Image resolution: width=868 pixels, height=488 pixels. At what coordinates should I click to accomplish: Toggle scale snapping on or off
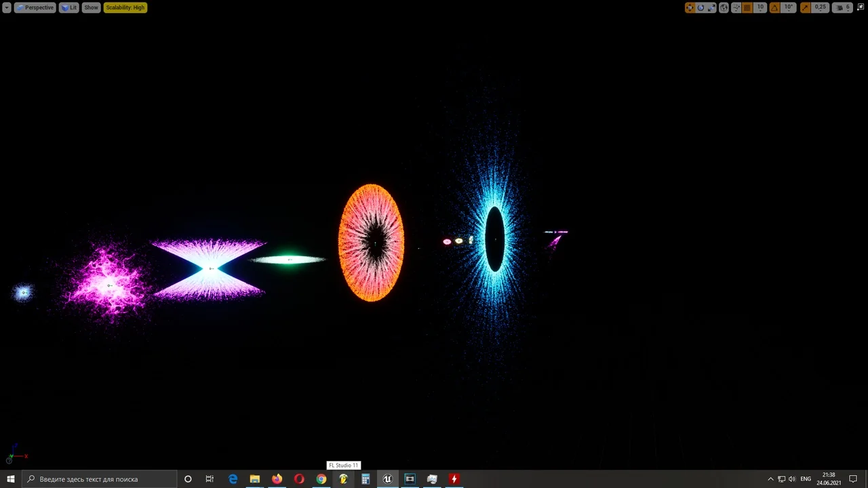click(x=805, y=7)
